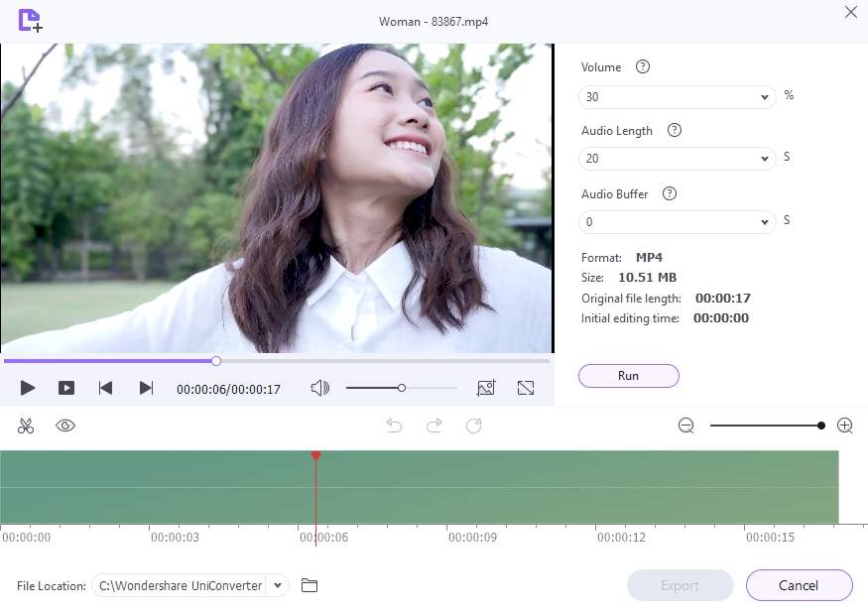Select the scissors cut tool
Image resolution: width=868 pixels, height=612 pixels.
click(x=26, y=426)
